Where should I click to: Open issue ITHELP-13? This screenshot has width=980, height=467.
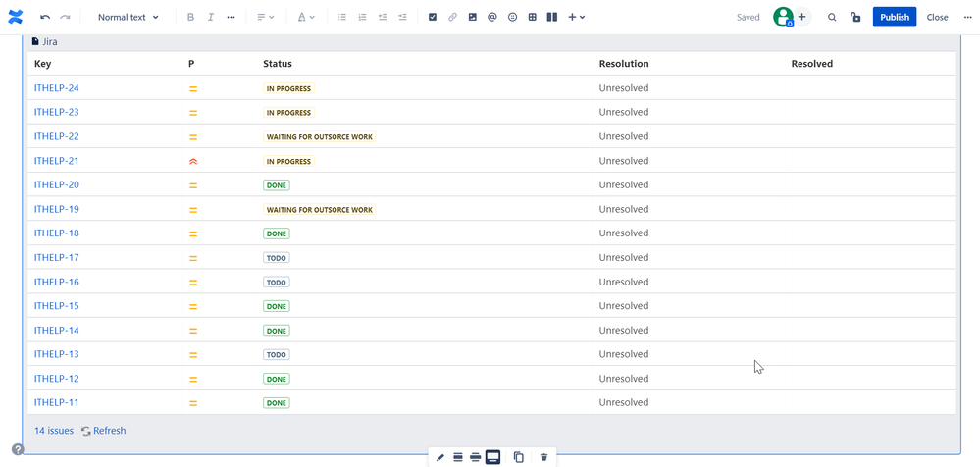pyautogui.click(x=56, y=354)
